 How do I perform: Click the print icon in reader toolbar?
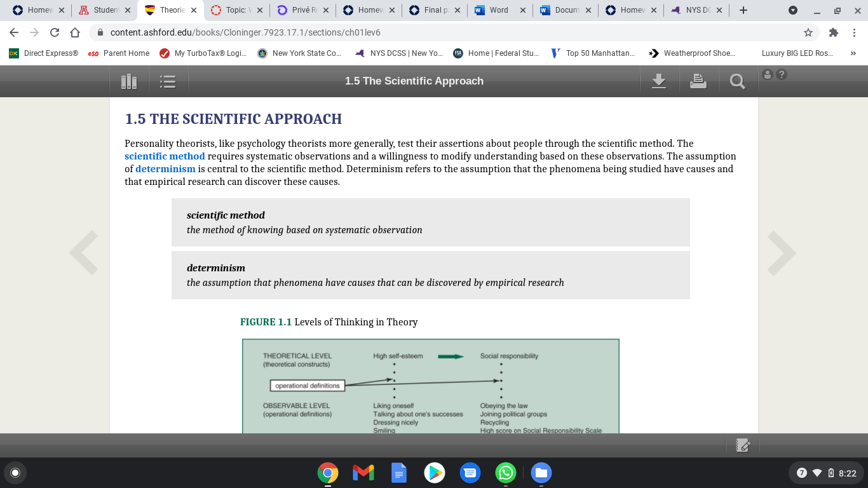[698, 81]
